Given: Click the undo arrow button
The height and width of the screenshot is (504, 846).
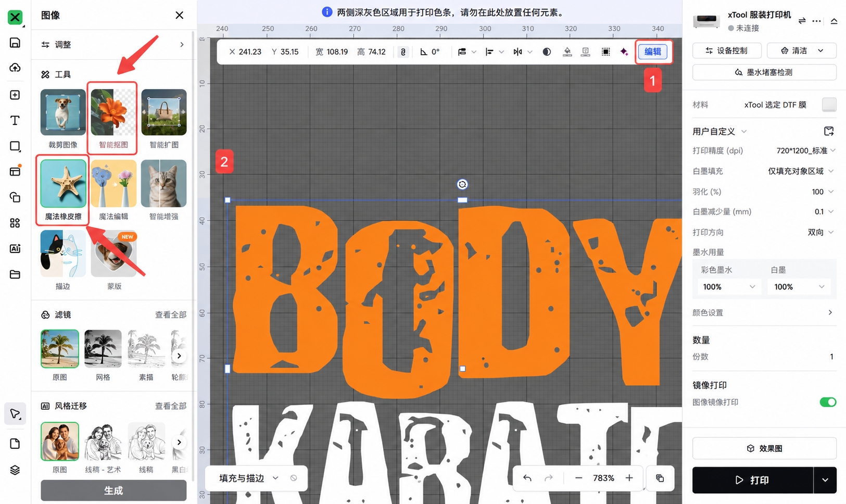Looking at the screenshot, I should coord(527,478).
